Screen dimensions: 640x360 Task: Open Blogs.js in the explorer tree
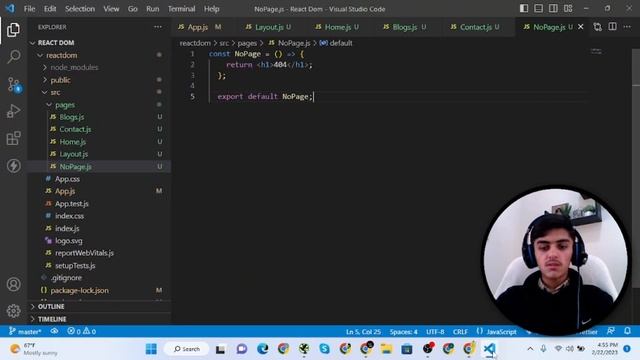click(99, 117)
